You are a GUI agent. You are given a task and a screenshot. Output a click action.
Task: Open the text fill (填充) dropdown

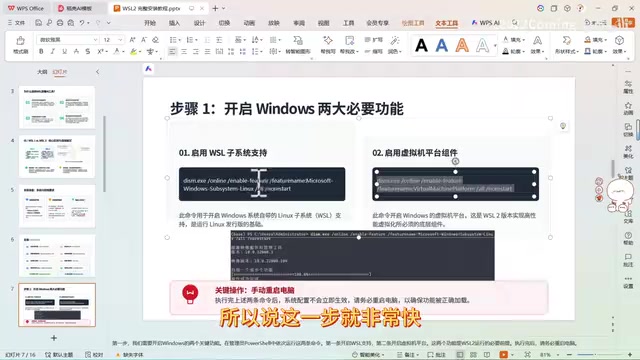tap(513, 40)
